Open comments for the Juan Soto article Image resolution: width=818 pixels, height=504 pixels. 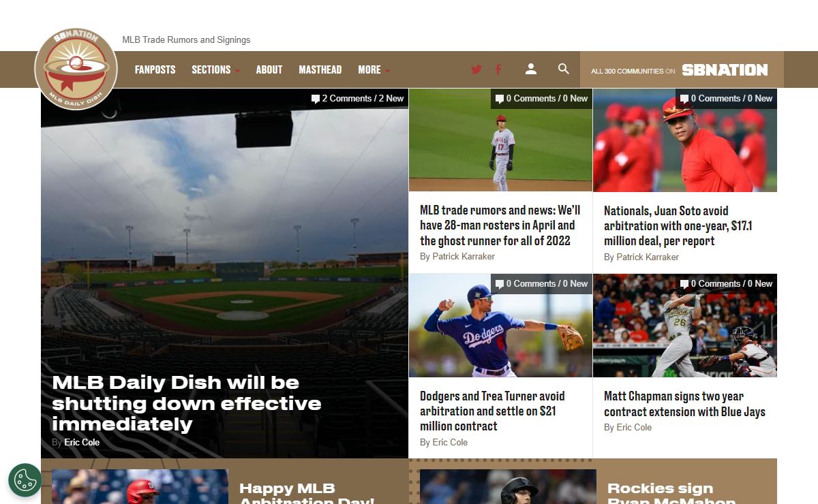(726, 98)
